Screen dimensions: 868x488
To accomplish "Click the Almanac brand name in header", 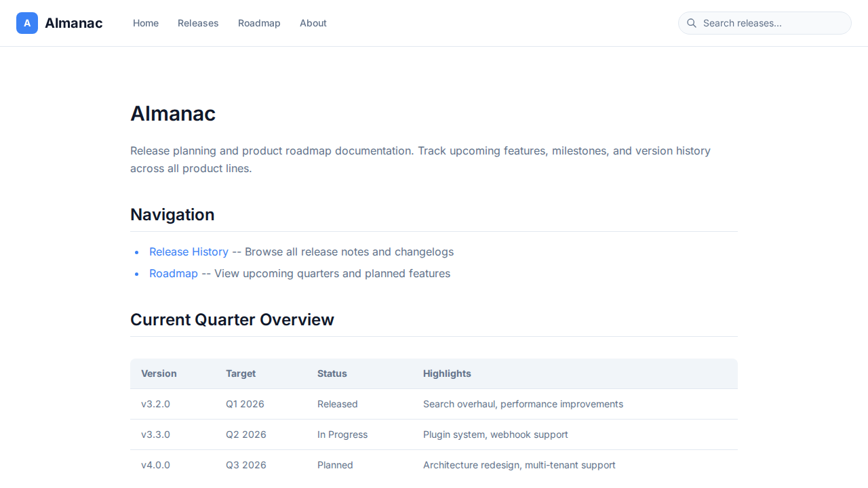I will [73, 23].
